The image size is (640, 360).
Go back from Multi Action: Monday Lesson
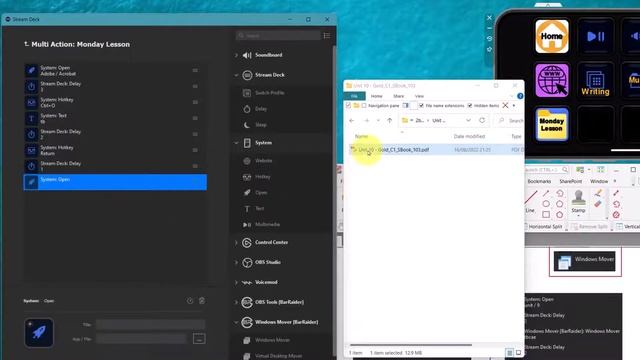click(26, 44)
